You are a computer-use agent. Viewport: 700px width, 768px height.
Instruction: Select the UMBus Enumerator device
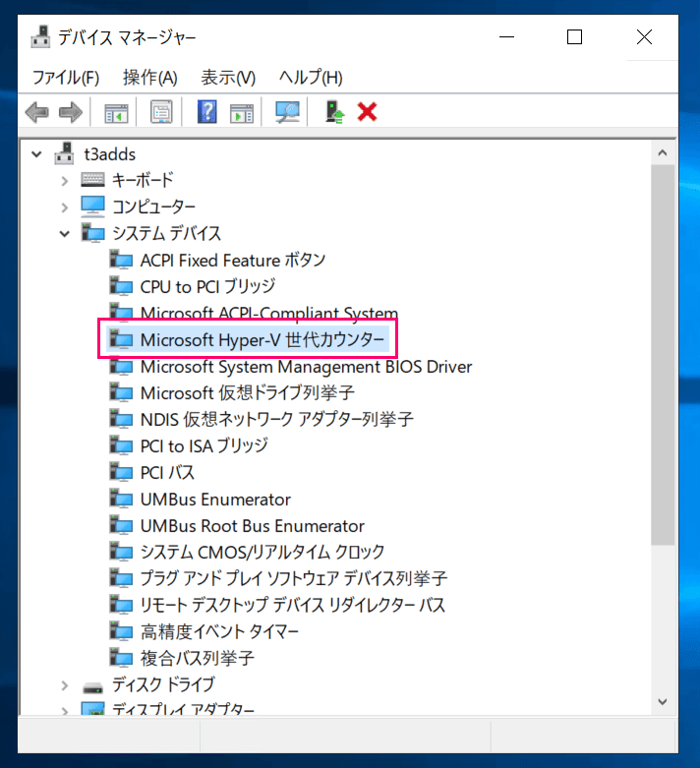tap(215, 500)
